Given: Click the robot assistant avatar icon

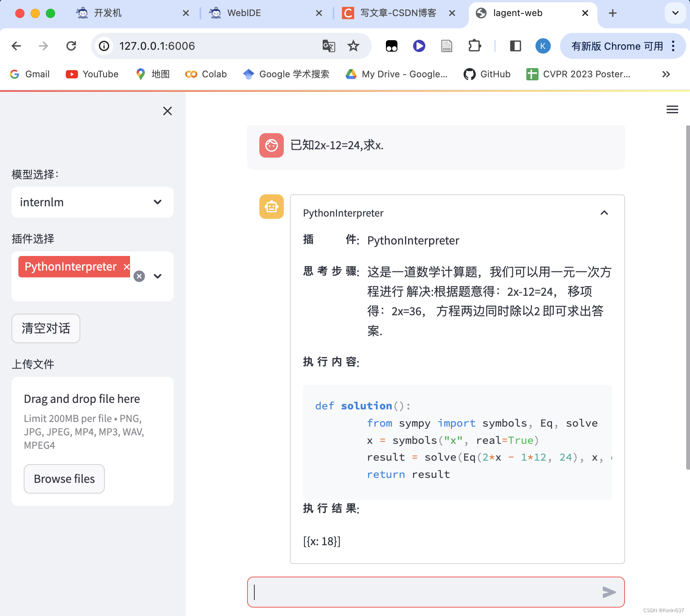Looking at the screenshot, I should click(272, 207).
